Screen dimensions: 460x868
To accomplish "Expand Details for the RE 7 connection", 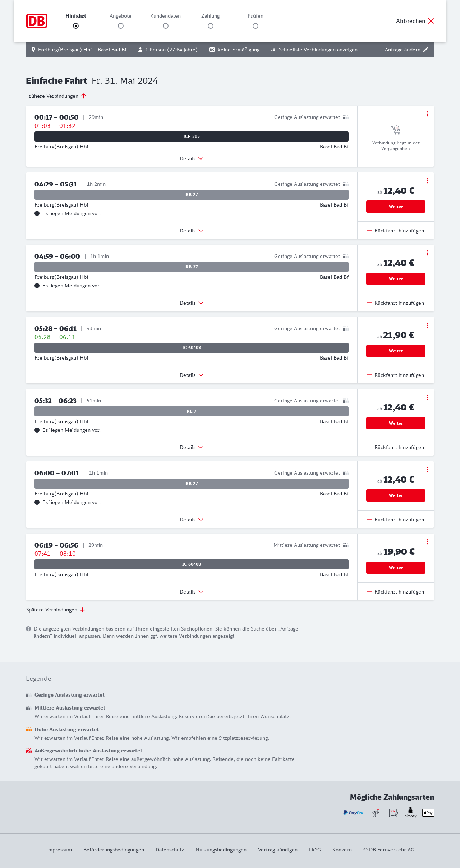I will point(192,447).
